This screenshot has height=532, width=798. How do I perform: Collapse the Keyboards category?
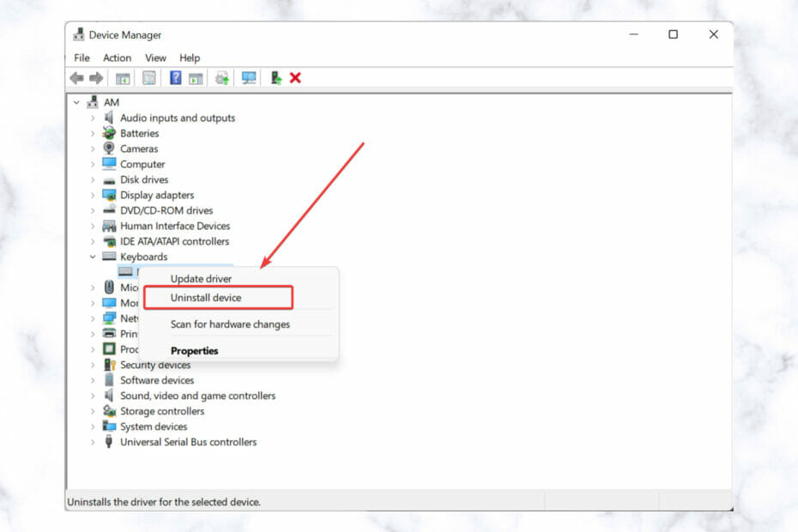(x=93, y=257)
